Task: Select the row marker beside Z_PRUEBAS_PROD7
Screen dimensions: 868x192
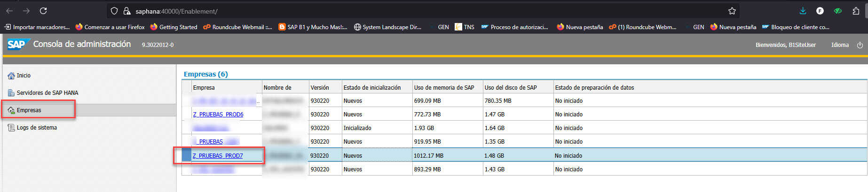Action: coord(187,155)
